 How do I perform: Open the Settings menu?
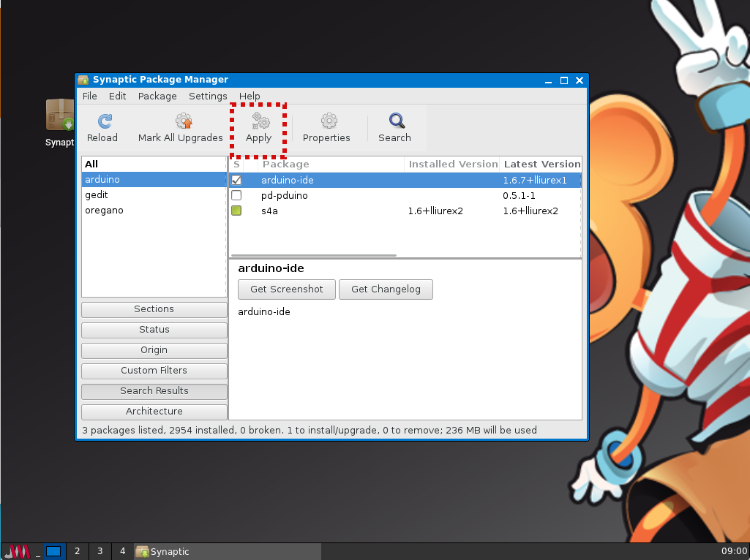click(x=208, y=96)
